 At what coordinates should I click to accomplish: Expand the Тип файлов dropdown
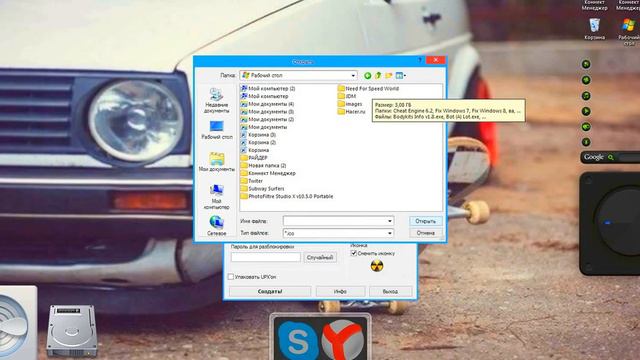click(x=390, y=233)
